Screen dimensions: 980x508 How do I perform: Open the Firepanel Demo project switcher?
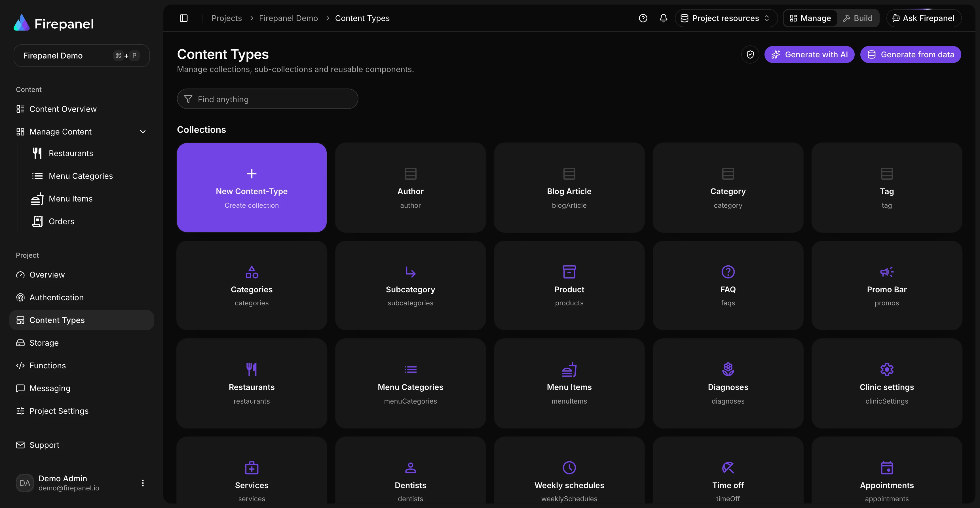tap(81, 56)
